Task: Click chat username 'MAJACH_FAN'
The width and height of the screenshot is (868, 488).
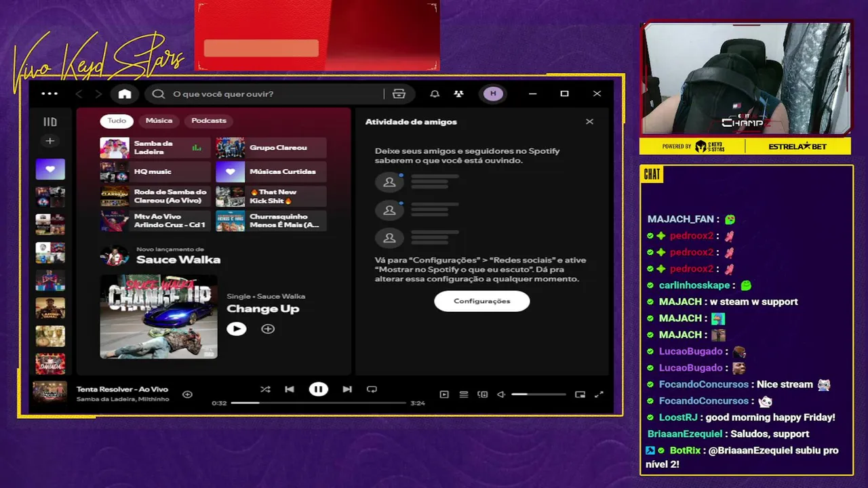Action: coord(681,220)
